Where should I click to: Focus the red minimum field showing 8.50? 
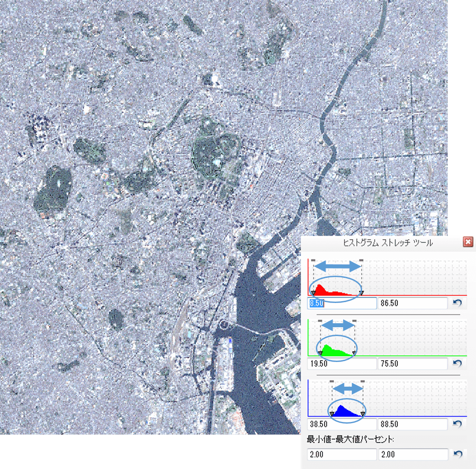(342, 303)
